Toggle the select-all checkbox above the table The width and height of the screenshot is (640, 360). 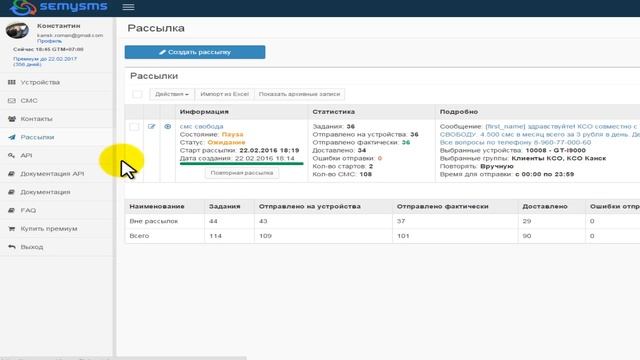click(x=137, y=94)
